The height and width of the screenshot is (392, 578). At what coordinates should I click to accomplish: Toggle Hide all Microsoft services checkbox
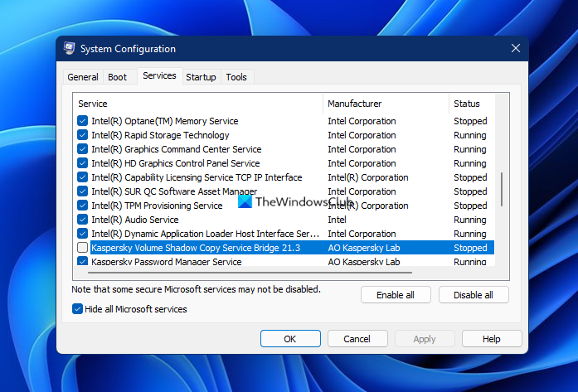pyautogui.click(x=78, y=309)
